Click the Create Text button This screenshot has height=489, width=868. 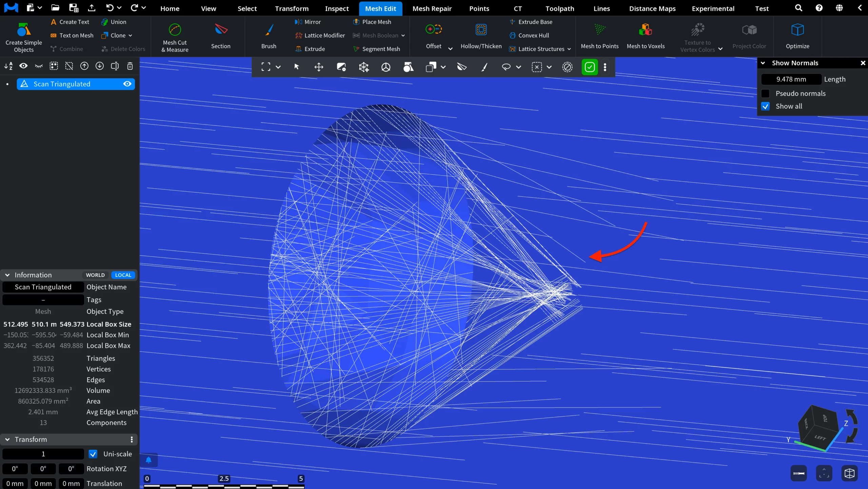pos(70,22)
